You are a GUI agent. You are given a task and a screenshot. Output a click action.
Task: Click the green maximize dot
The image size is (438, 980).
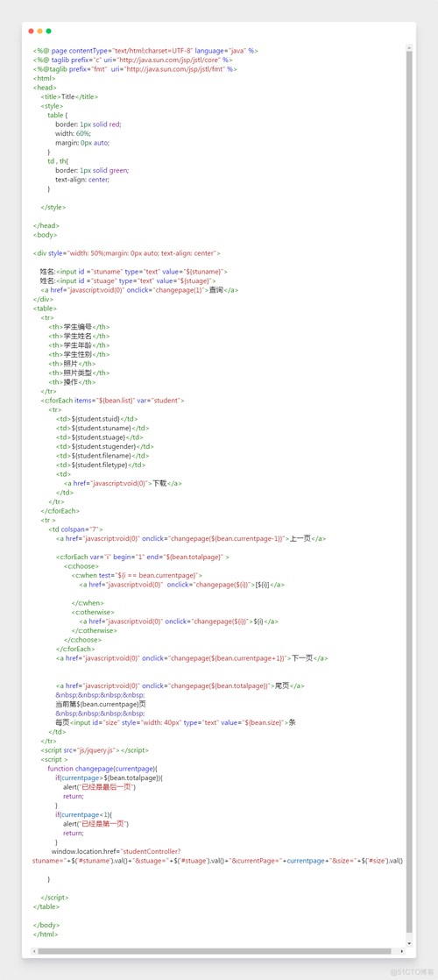pyautogui.click(x=49, y=31)
